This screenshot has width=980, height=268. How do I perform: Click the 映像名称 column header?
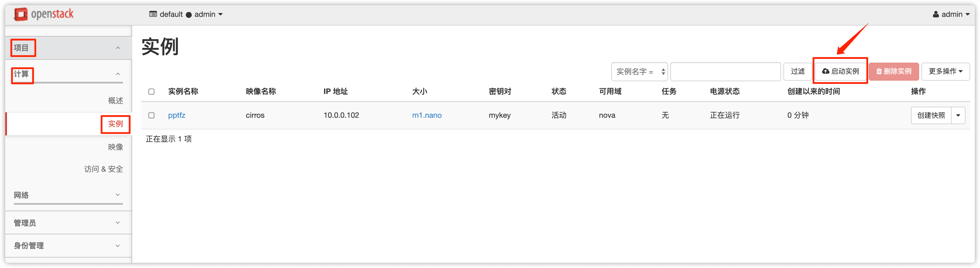click(x=261, y=91)
